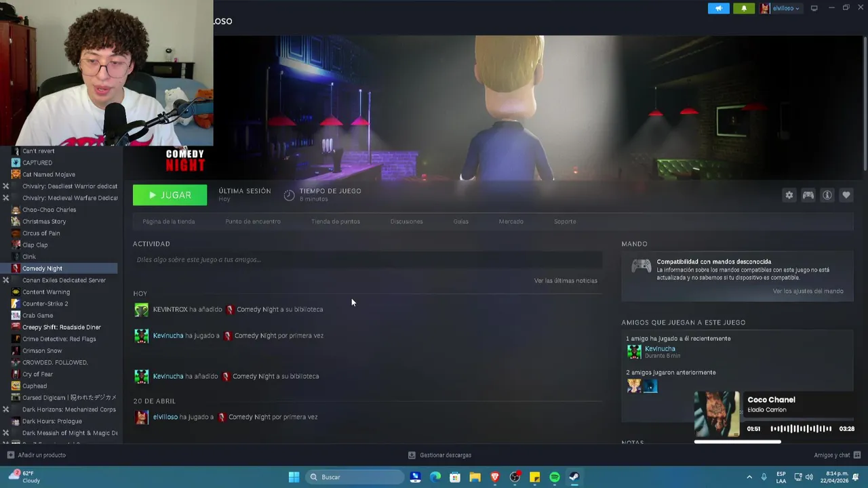The height and width of the screenshot is (488, 868).
Task: Open Amigos y chat panel
Action: (x=837, y=455)
